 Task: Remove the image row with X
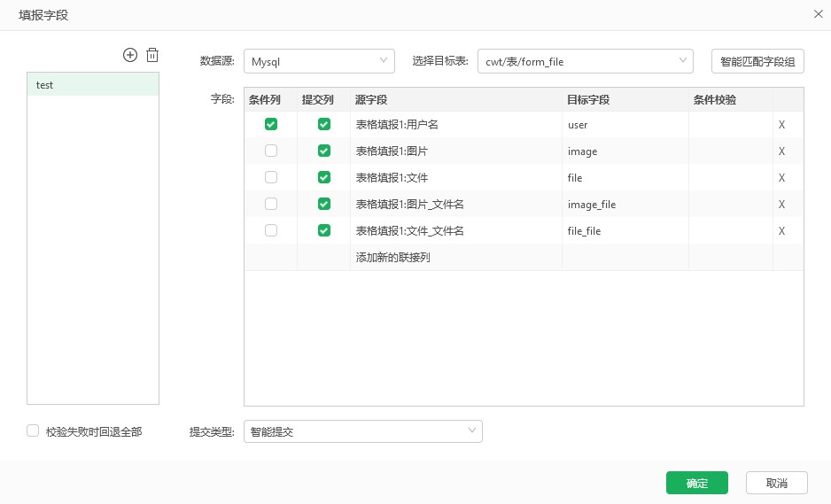[781, 151]
